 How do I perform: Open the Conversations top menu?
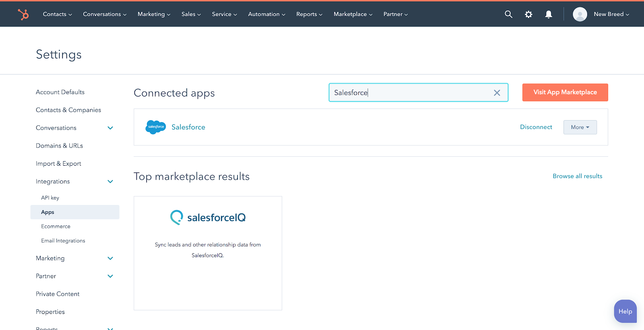tap(105, 14)
